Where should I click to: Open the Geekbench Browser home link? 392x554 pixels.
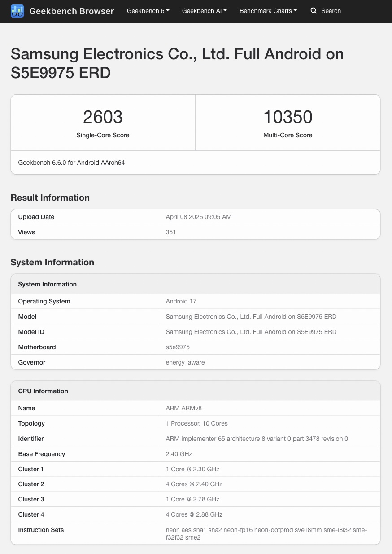pyautogui.click(x=71, y=11)
